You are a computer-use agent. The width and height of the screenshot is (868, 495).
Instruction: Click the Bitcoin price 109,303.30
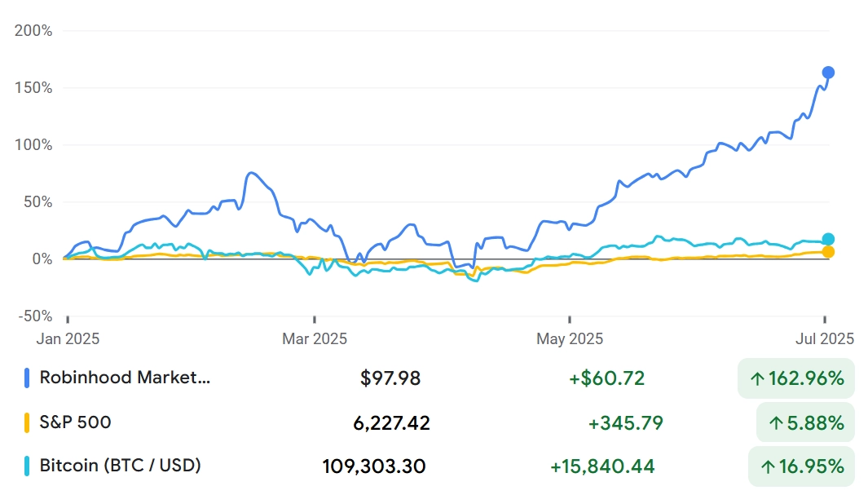[x=374, y=466]
